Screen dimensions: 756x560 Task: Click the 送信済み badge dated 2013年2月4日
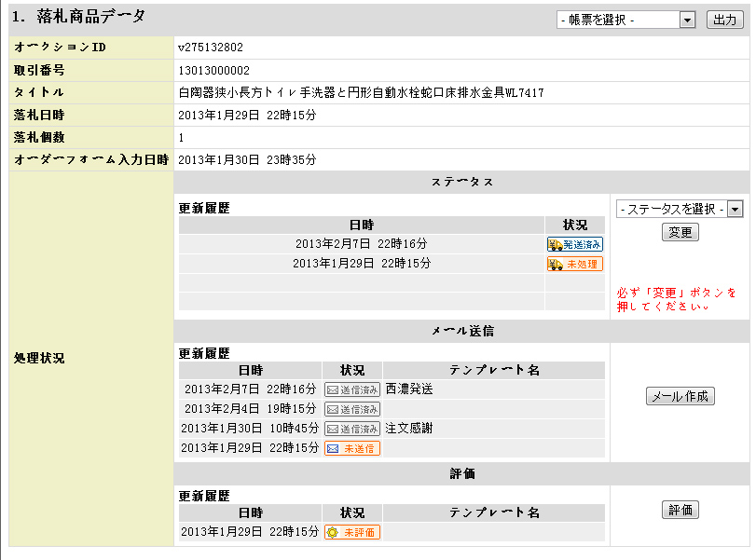pyautogui.click(x=351, y=409)
